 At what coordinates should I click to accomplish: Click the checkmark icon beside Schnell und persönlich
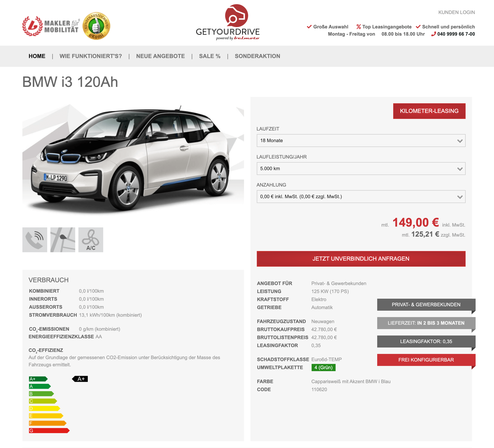(x=418, y=27)
